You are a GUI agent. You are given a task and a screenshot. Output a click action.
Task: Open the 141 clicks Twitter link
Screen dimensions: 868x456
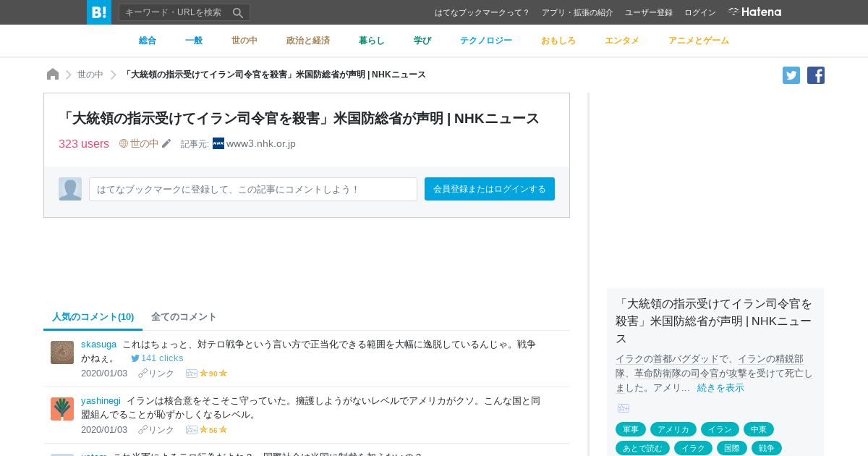pyautogui.click(x=157, y=358)
